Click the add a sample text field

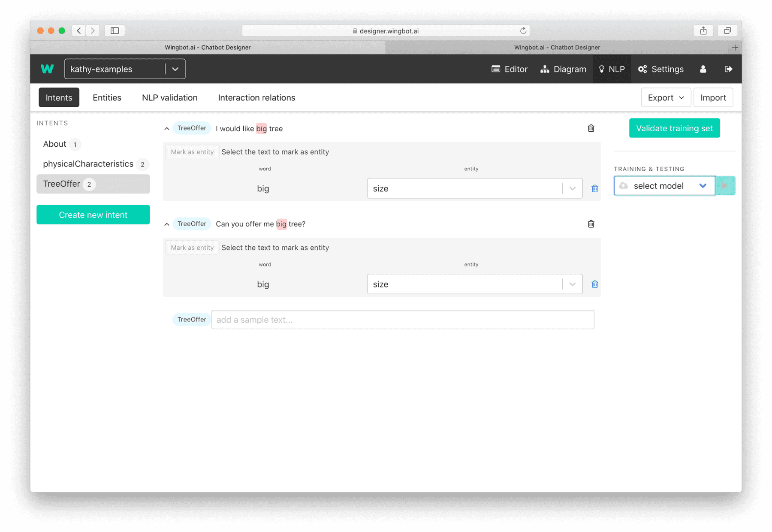coord(403,319)
